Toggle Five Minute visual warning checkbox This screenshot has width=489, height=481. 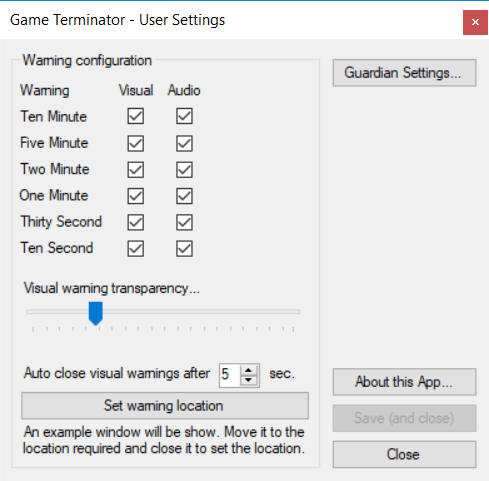coord(136,143)
